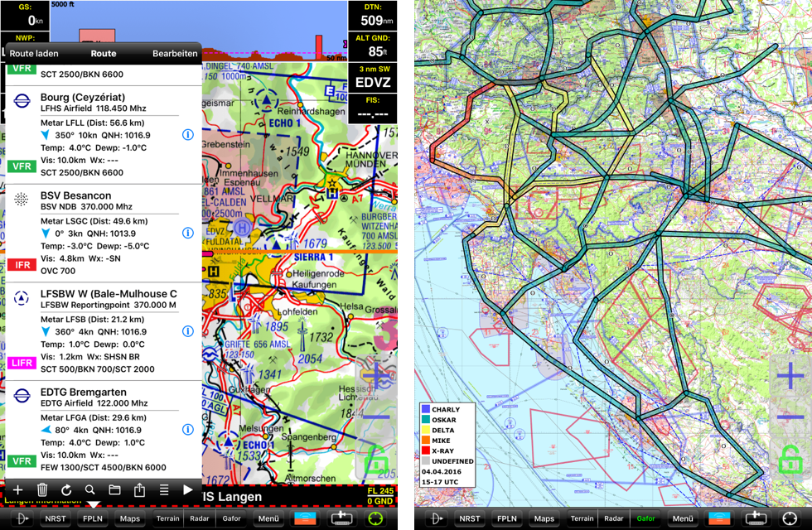Expand info details for BSV Besancon
Image resolution: width=812 pixels, height=530 pixels.
(x=188, y=234)
